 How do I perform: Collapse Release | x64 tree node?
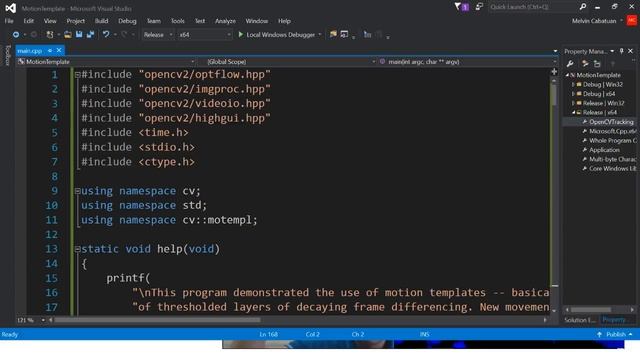coord(573,112)
